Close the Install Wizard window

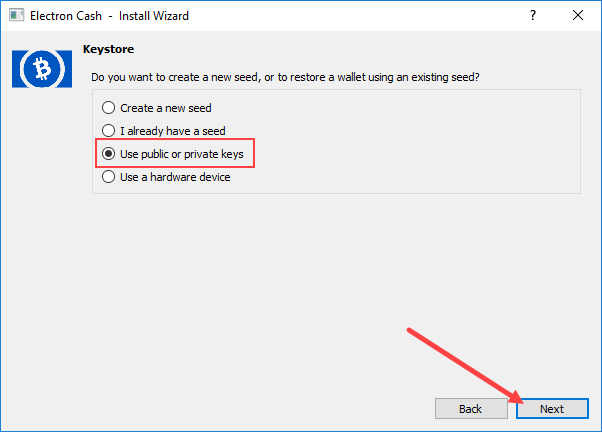(578, 15)
